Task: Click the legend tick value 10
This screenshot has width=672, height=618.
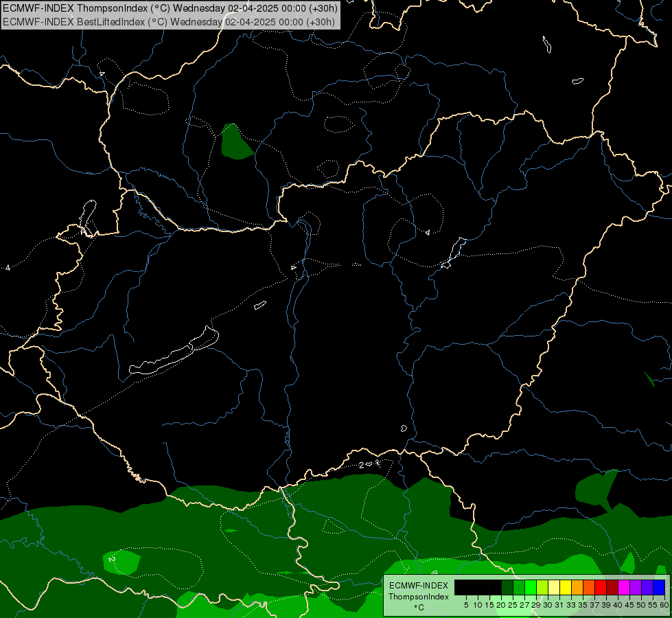Action: (478, 605)
